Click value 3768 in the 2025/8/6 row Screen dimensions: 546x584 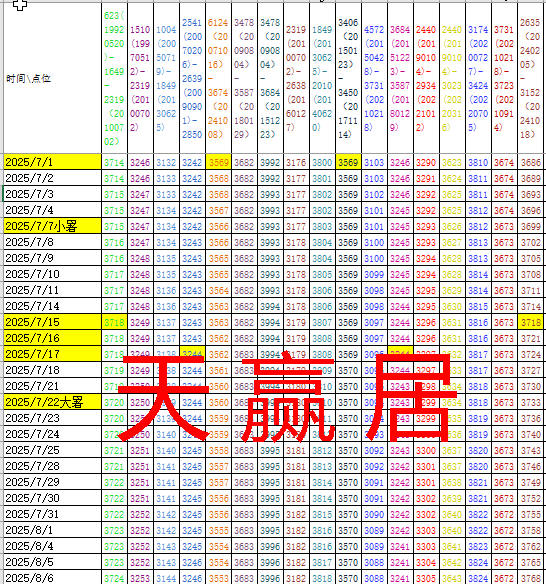click(530, 578)
